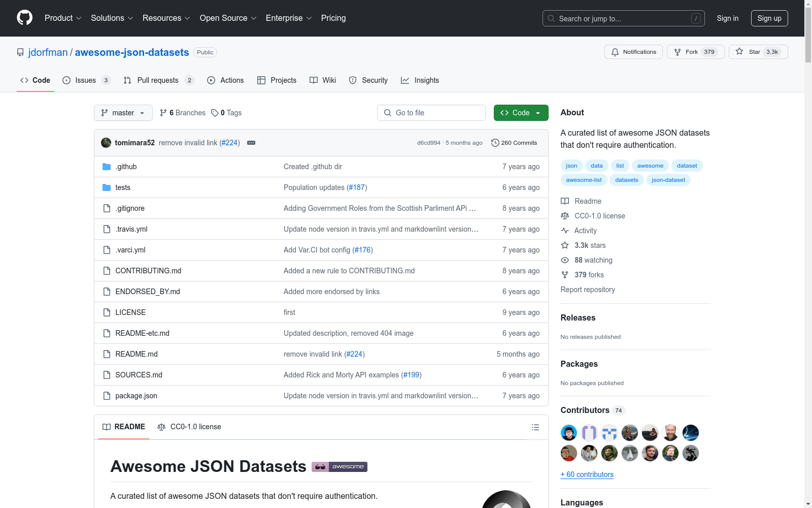Open the tests folder
Screen dimensions: 812x508
[123, 187]
